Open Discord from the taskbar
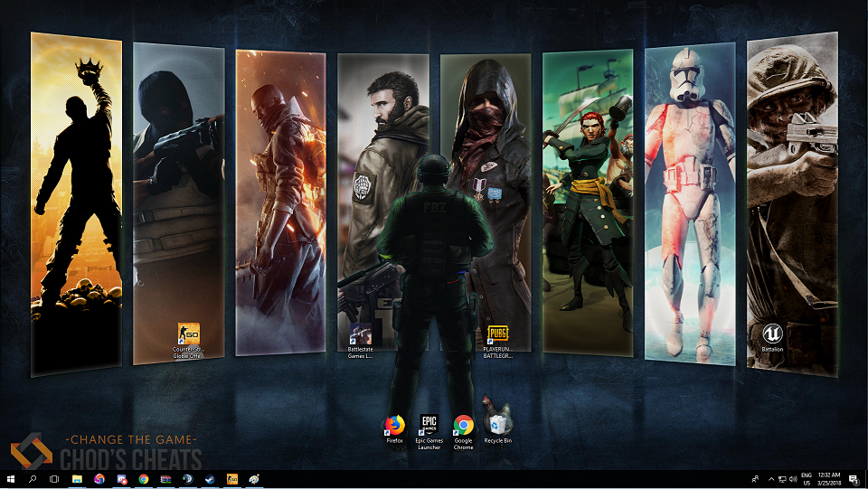The image size is (868, 489). pos(121,479)
